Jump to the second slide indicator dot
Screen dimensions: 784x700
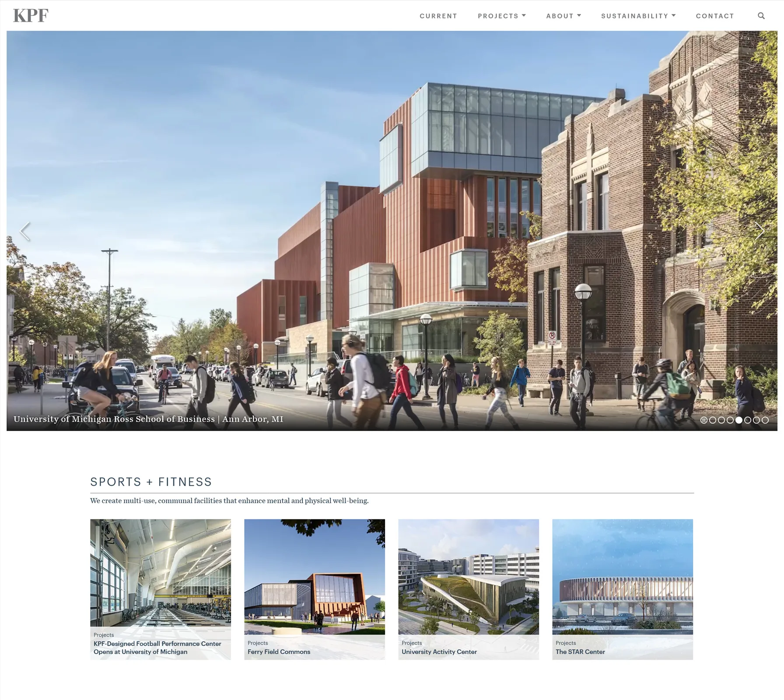coord(721,420)
